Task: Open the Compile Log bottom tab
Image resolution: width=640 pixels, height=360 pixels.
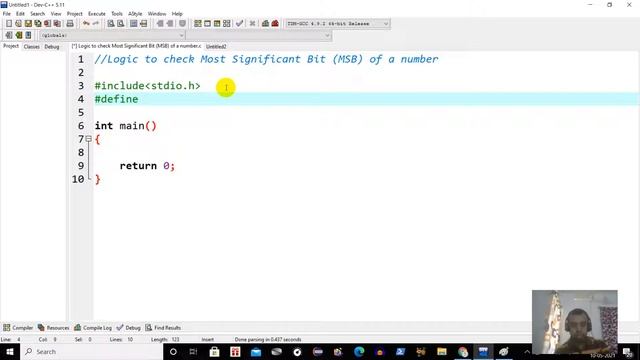Action: (x=93, y=328)
